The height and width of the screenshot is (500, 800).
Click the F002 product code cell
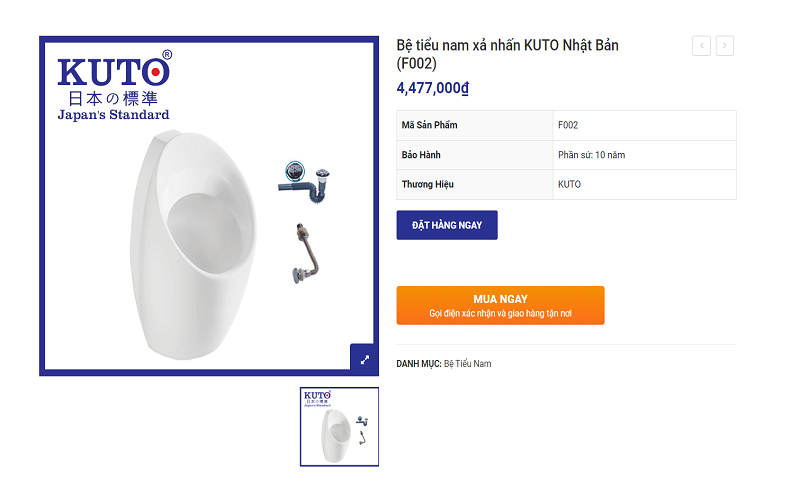(x=644, y=125)
